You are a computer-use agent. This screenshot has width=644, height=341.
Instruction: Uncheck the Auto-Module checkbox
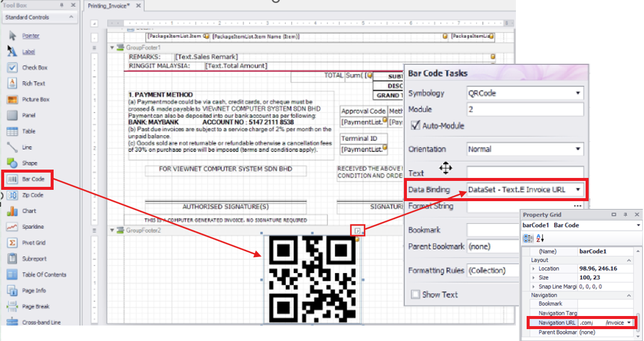(x=416, y=126)
